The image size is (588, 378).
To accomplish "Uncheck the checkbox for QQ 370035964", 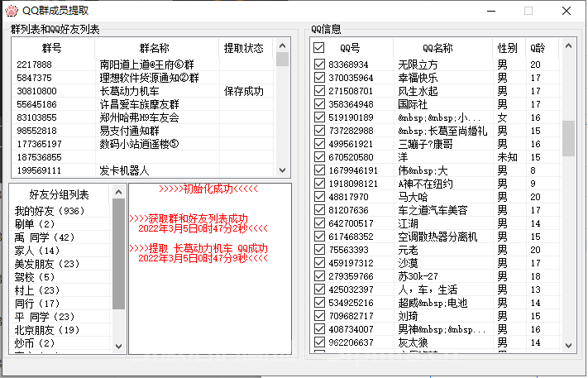I will (x=319, y=77).
